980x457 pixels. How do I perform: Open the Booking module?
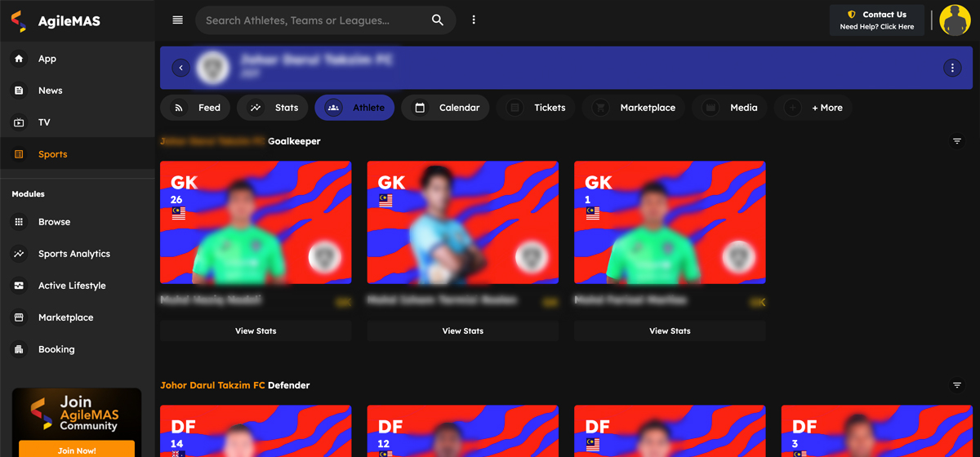point(56,349)
